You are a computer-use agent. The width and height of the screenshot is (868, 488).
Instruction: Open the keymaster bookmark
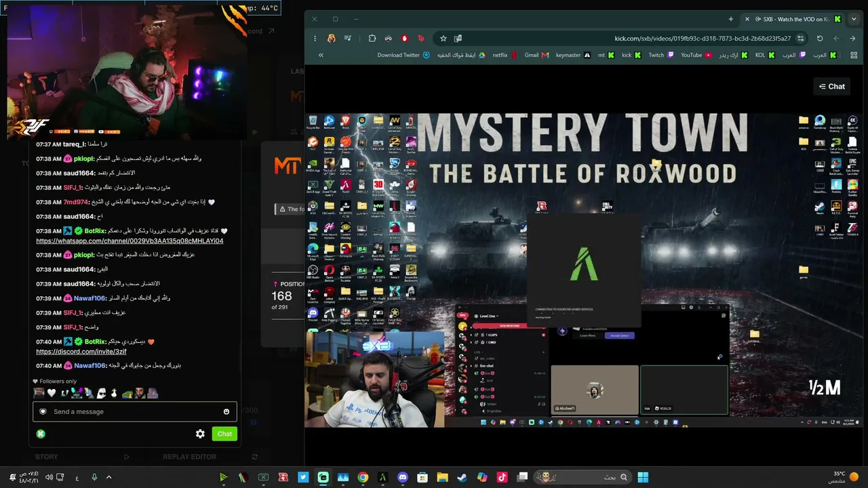tap(573, 56)
